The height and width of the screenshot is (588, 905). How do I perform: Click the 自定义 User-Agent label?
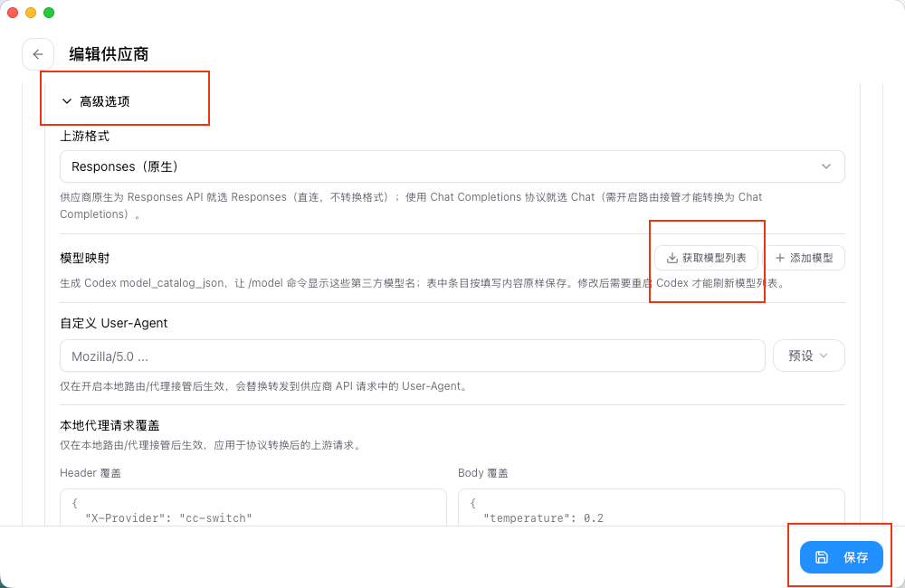tap(114, 323)
